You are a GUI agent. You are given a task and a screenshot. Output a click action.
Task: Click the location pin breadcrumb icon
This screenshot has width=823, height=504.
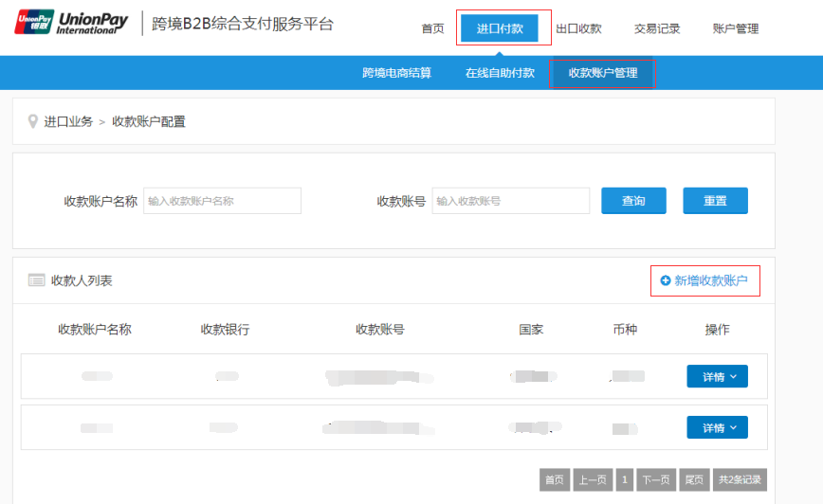(x=33, y=121)
